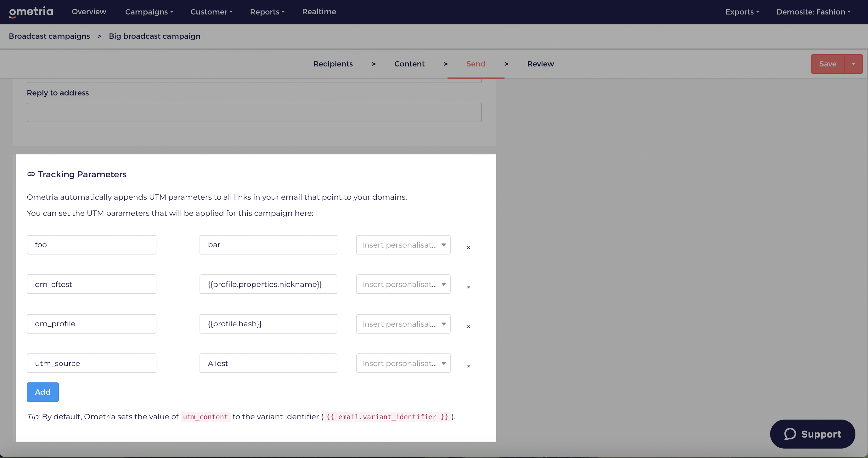Click Add to create a new parameter
Image resolution: width=868 pixels, height=458 pixels.
tap(43, 392)
